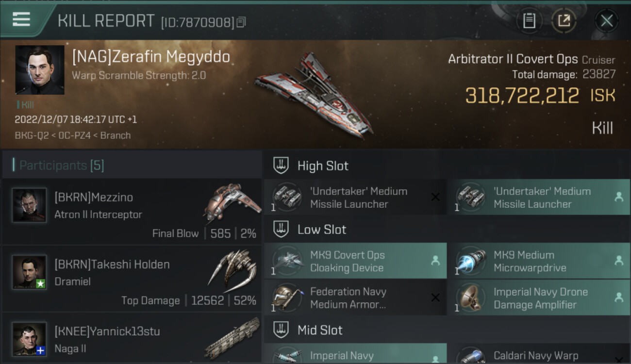The height and width of the screenshot is (364, 631).
Task: Select the MK9 Covert Ops Cloaking Device
Action: click(355, 261)
